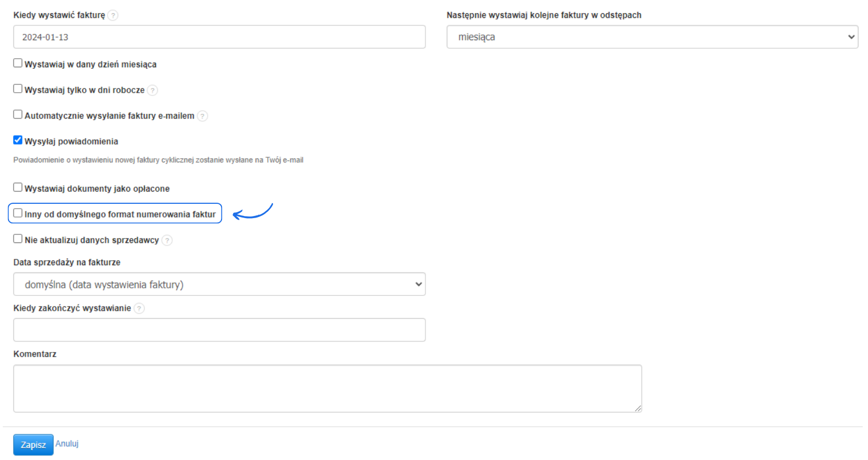Screen dimensions: 868x460
Task: Click the 'Kiedy zakończyć wystawianie' end date field
Action: 219,330
